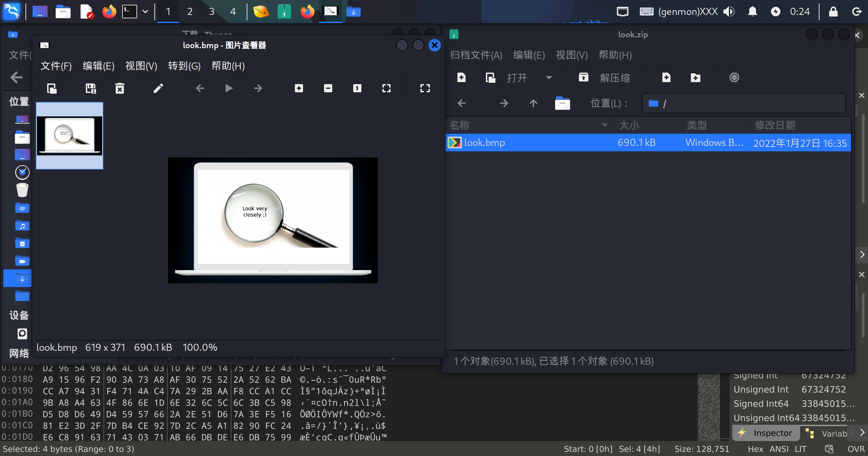
Task: Click the save as icon in image viewer
Action: tap(91, 89)
